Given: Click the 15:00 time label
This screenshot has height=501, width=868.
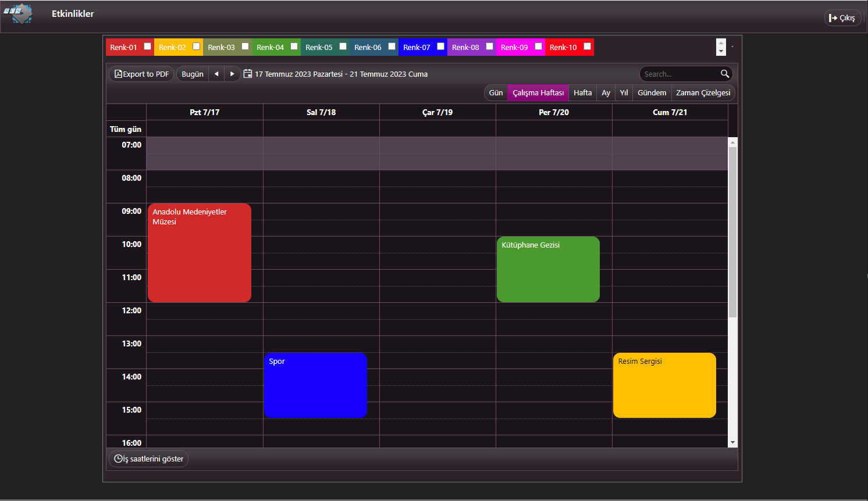Looking at the screenshot, I should click(x=131, y=410).
